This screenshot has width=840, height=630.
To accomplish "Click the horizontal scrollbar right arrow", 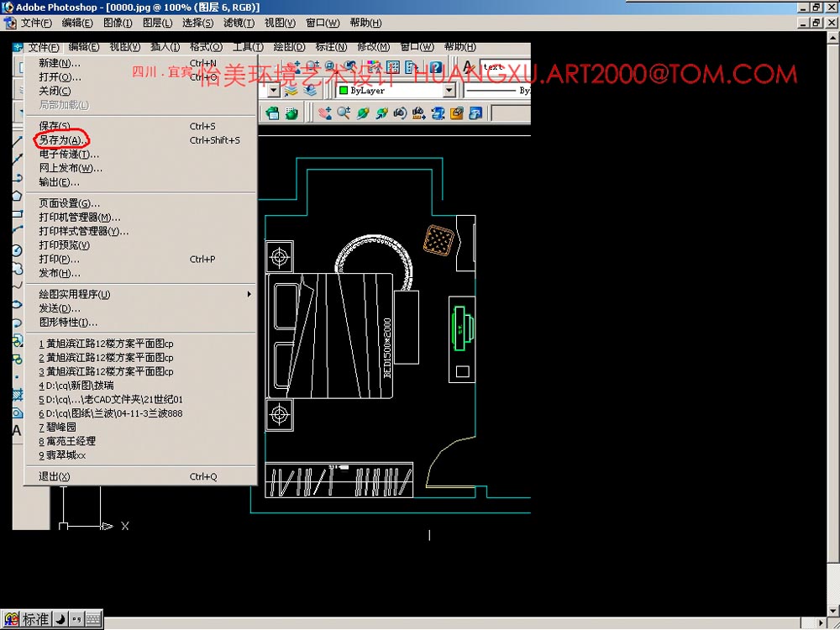I will (821, 623).
